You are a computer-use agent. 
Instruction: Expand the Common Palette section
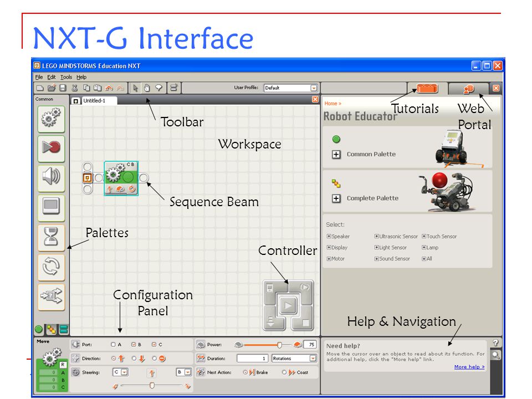pyautogui.click(x=336, y=155)
